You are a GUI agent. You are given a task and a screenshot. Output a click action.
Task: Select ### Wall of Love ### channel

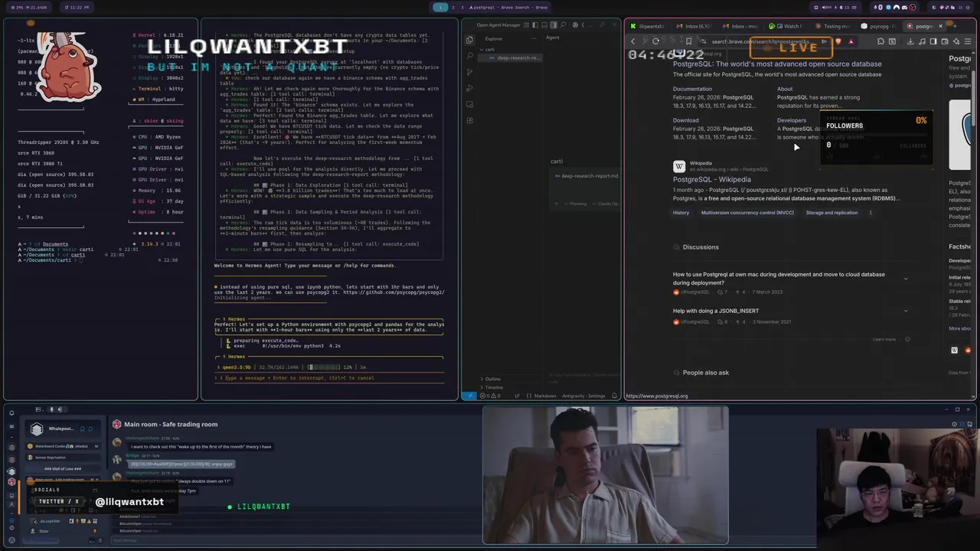point(63,469)
